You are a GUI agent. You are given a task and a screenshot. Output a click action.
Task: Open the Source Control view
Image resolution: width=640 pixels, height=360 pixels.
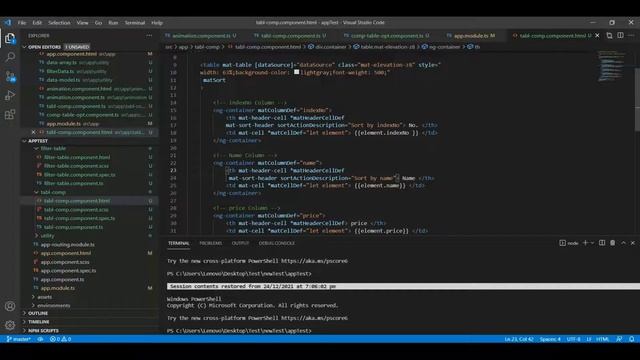coord(10,76)
